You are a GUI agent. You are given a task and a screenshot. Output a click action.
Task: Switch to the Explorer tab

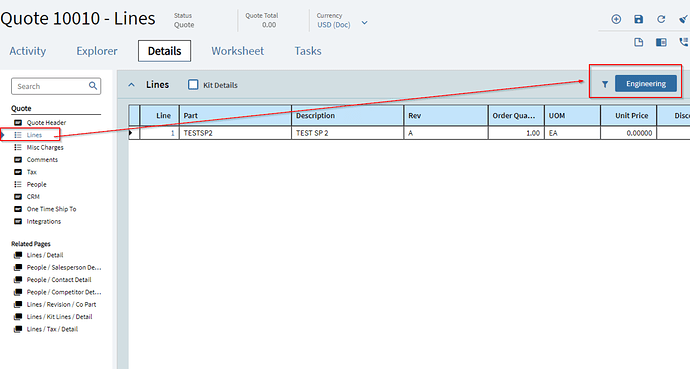click(x=97, y=51)
